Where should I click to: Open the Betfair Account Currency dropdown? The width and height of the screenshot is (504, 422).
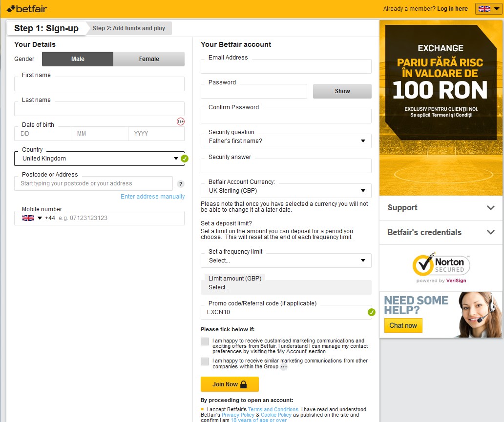point(286,191)
